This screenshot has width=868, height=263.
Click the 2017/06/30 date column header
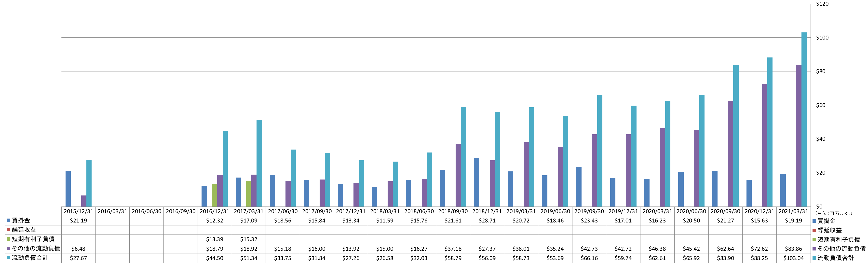[283, 211]
